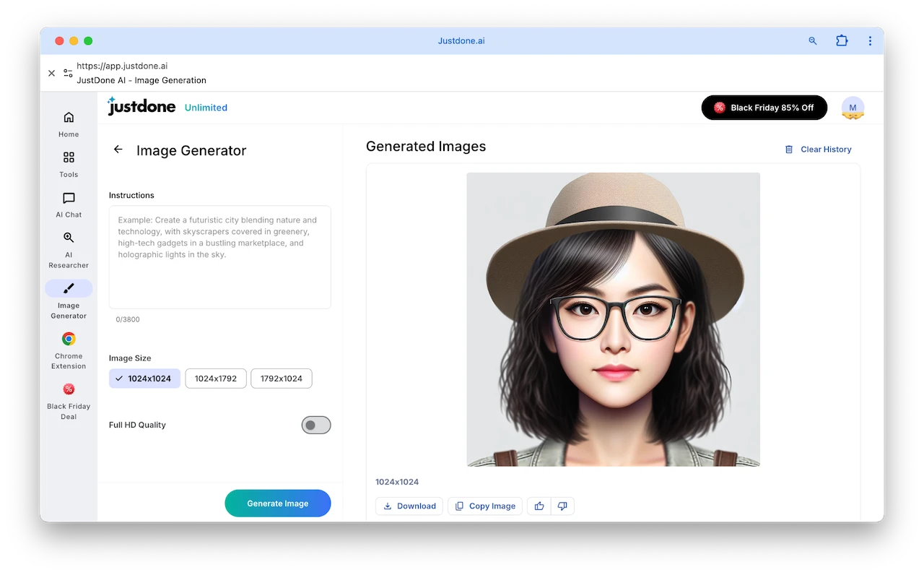Viewport: 924px width, 575px height.
Task: Click the thumbs up icon
Action: 539,506
